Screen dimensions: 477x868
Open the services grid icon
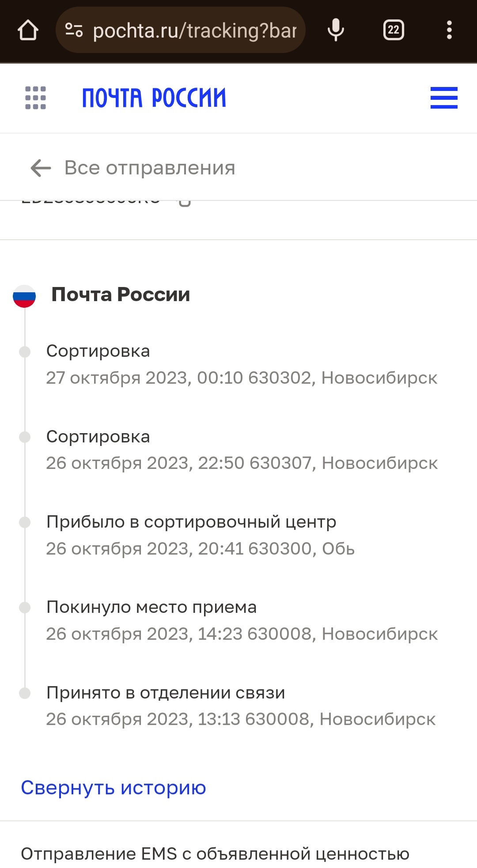(35, 98)
